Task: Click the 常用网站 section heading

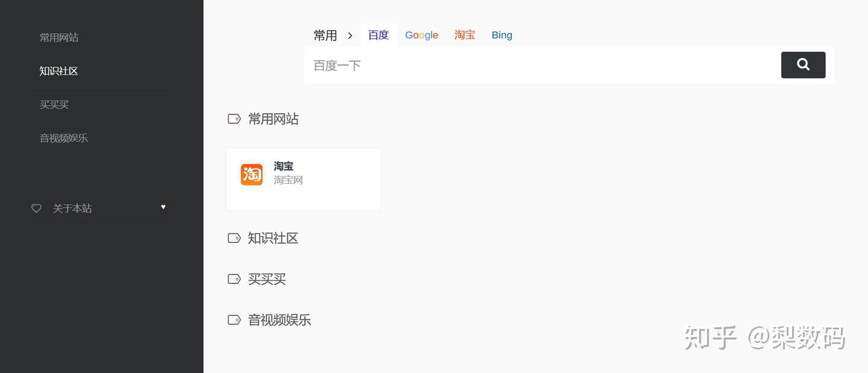Action: click(274, 119)
